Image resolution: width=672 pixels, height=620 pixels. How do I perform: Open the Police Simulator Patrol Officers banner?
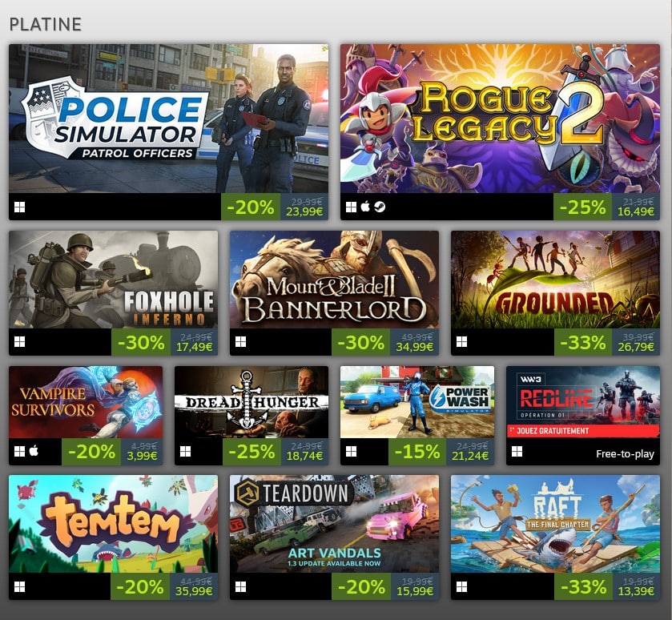[168, 119]
